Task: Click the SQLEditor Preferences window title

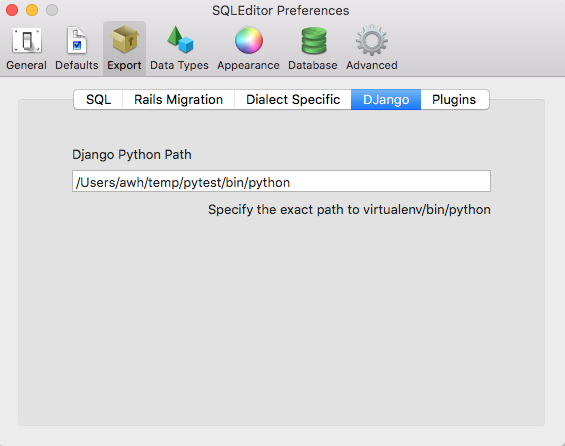Action: (x=281, y=11)
